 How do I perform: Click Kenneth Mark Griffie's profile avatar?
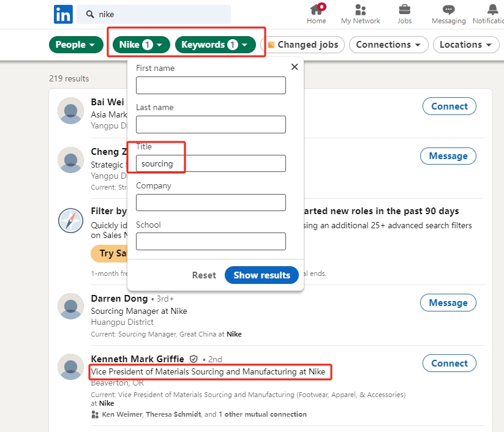click(70, 367)
